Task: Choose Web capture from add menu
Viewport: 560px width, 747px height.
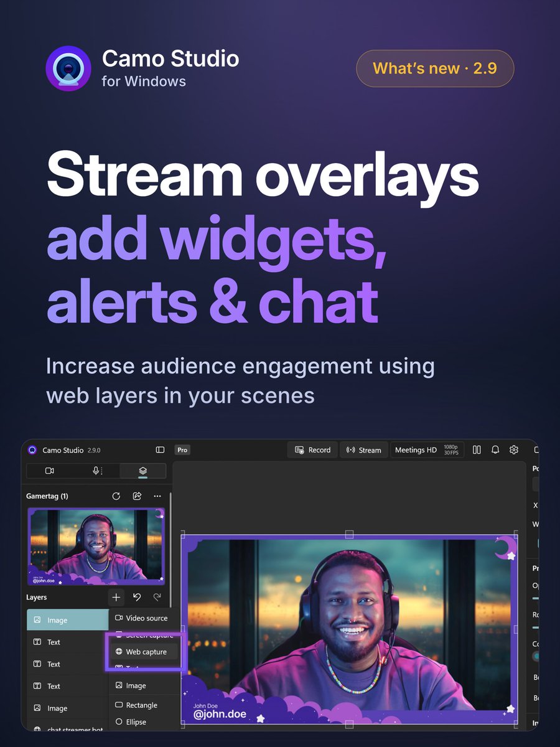Action: [x=144, y=652]
